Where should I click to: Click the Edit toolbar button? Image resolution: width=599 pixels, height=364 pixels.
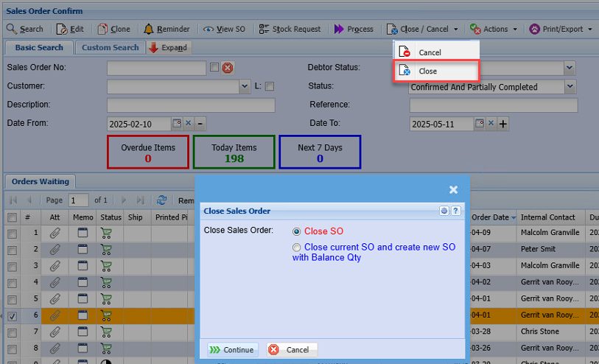[70, 29]
